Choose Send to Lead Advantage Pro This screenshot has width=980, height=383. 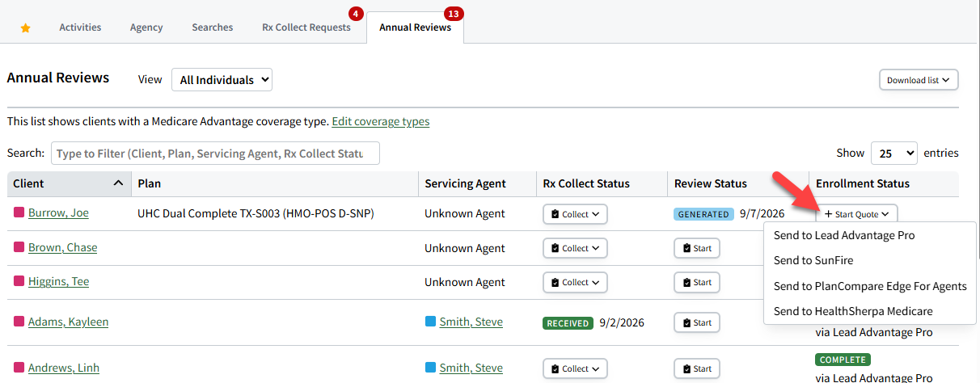pyautogui.click(x=844, y=235)
